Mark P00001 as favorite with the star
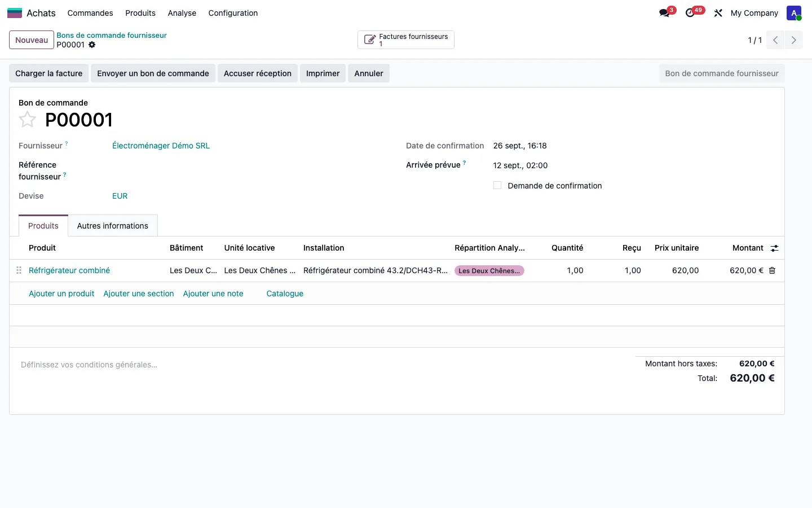 27,120
